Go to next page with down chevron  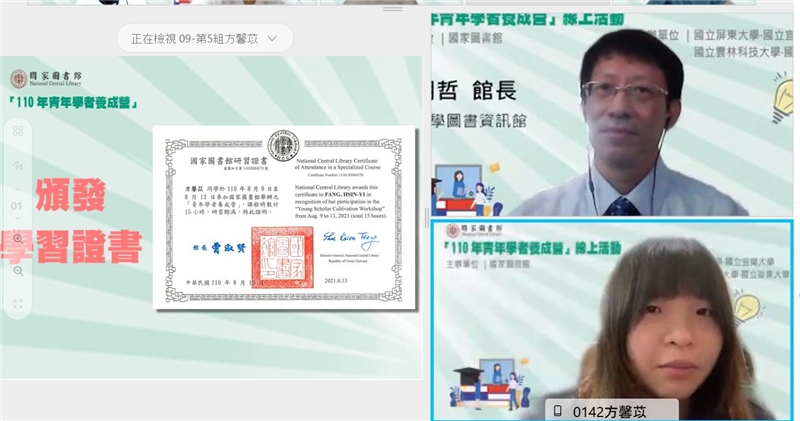coord(18,219)
